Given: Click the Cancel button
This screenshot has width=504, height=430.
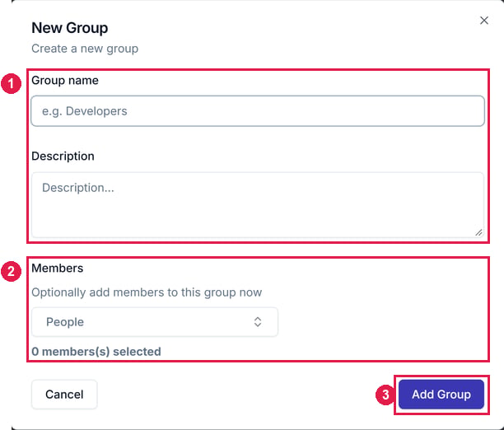Looking at the screenshot, I should (x=64, y=395).
